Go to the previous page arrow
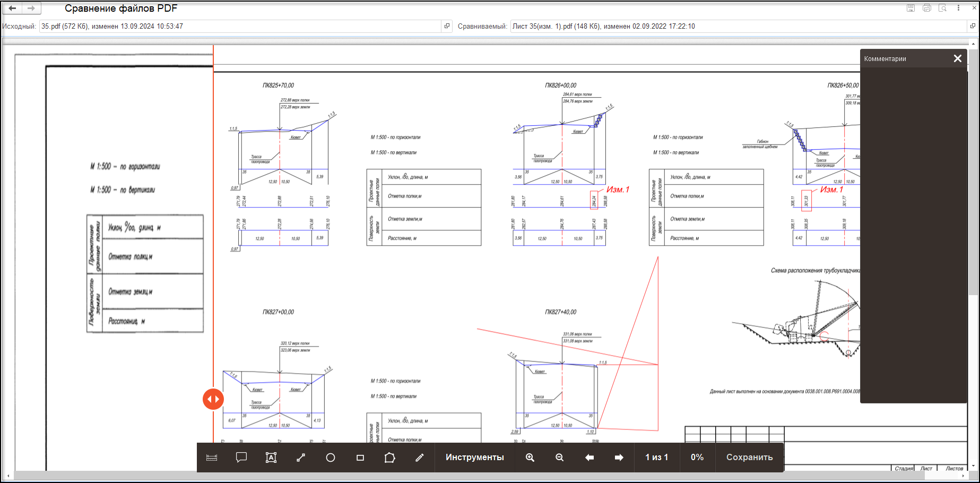This screenshot has width=980, height=483. coord(589,458)
